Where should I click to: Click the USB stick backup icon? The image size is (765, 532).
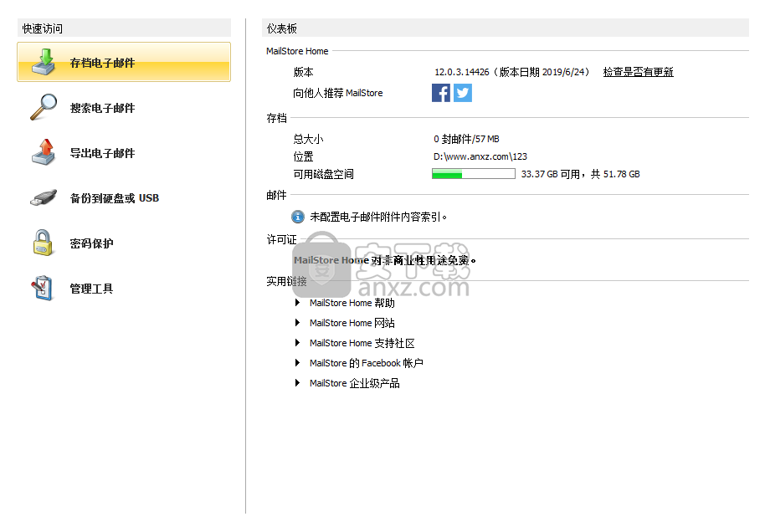click(44, 197)
